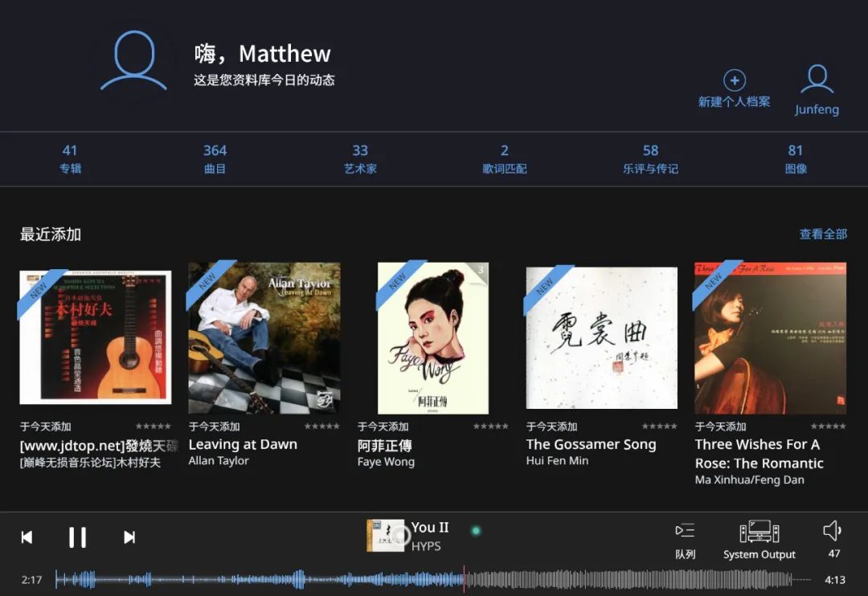Click the Hui Fen Min artist name
This screenshot has height=596, width=868.
tap(557, 460)
